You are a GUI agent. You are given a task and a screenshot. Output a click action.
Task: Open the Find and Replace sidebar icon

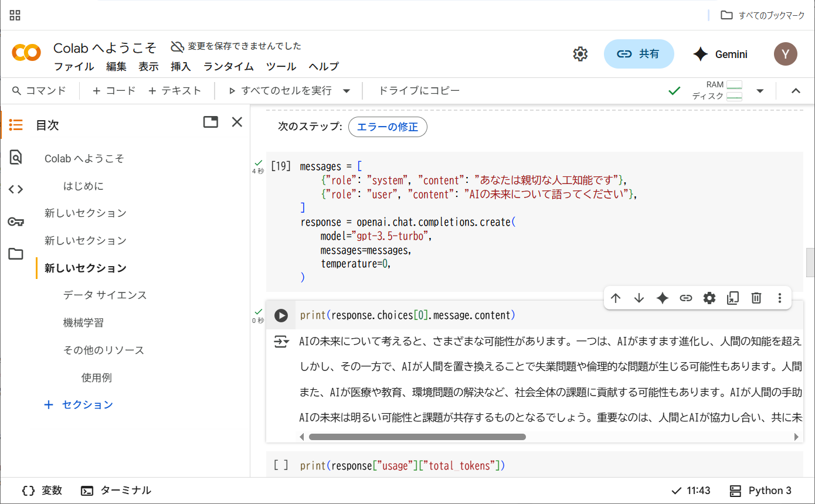[16, 157]
